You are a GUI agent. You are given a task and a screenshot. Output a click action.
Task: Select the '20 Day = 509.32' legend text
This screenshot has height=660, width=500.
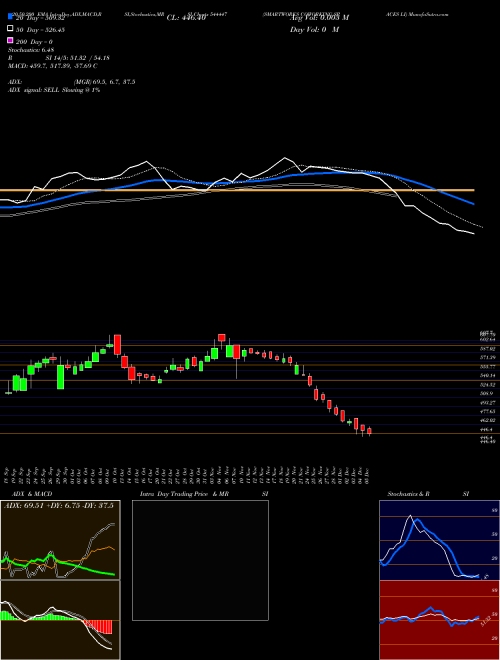coord(40,18)
